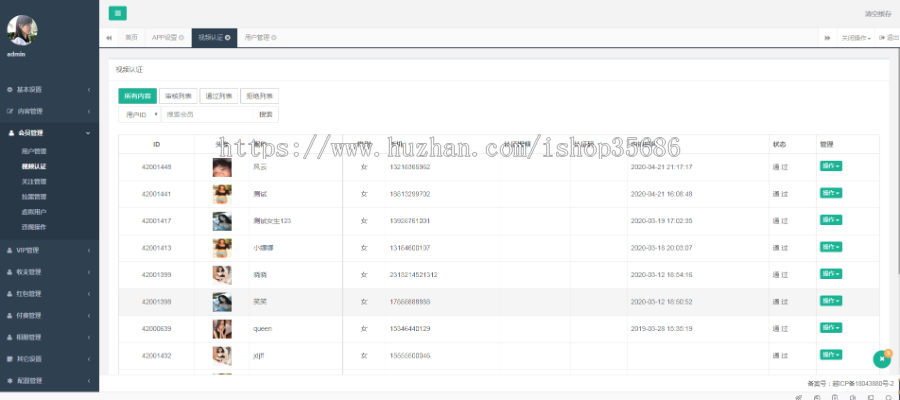Close the 视频认证 tab via its x icon
900x400 pixels.
click(x=228, y=38)
